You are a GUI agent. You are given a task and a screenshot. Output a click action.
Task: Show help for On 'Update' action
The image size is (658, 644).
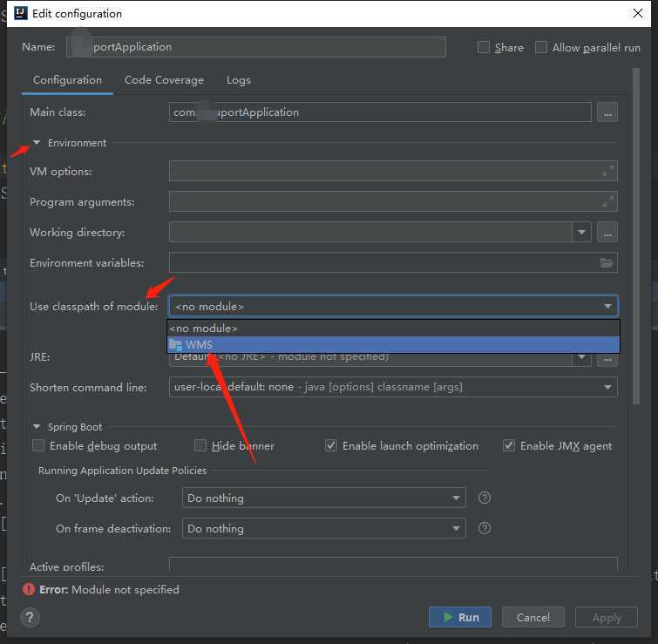point(485,498)
